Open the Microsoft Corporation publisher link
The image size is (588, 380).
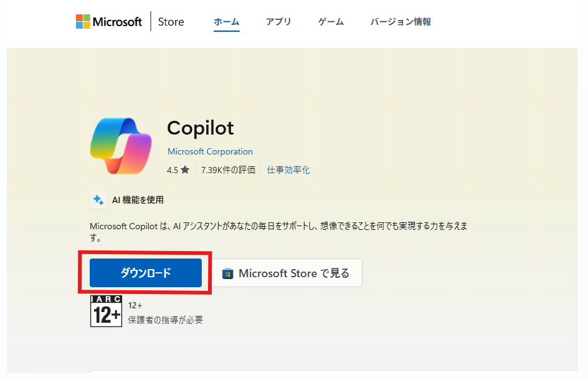click(x=210, y=151)
